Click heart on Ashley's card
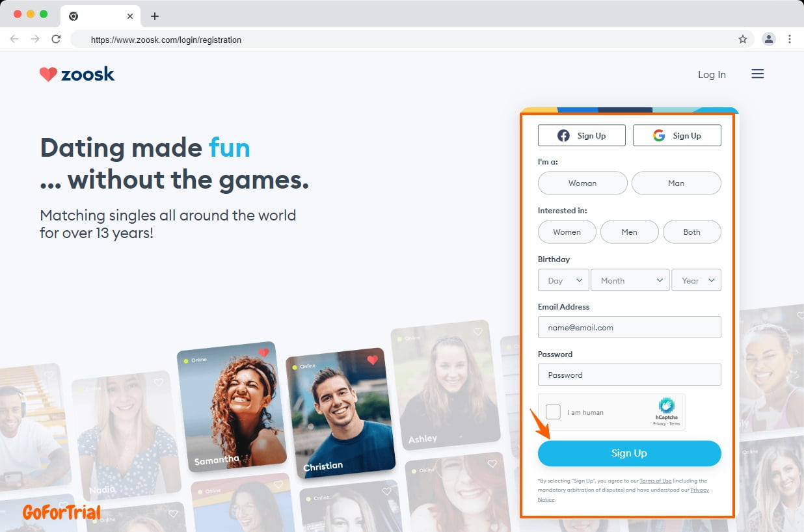 coord(478,332)
